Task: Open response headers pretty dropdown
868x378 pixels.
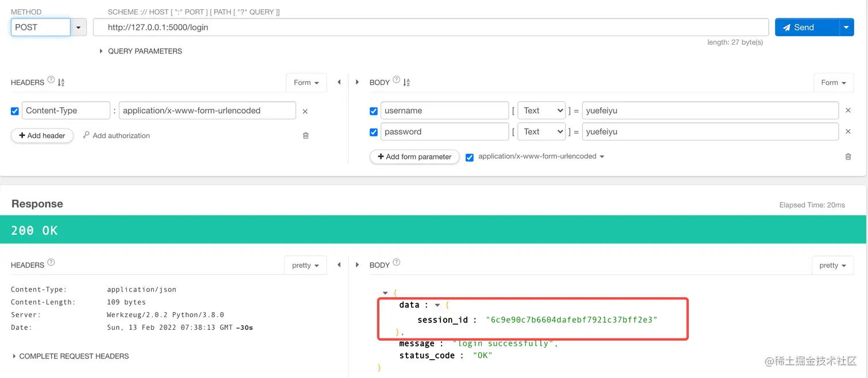Action: (x=305, y=265)
